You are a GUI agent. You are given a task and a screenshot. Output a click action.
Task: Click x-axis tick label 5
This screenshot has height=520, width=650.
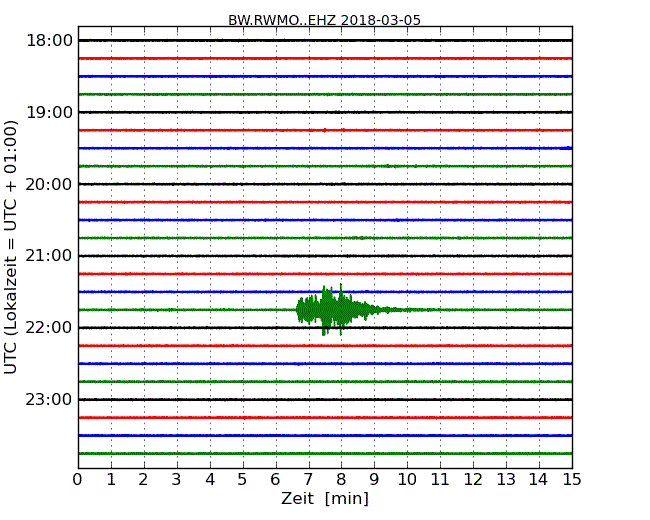pos(243,480)
